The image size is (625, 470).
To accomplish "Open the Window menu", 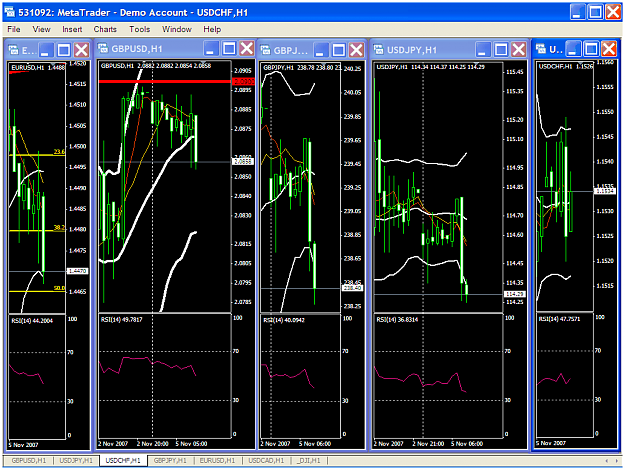I will click(177, 29).
